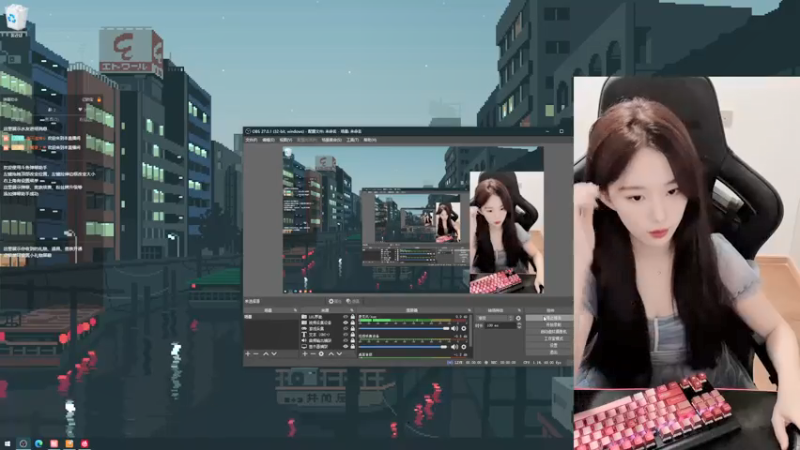Select the 视频采集设备 source row
The height and width of the screenshot is (450, 800).
328,323
